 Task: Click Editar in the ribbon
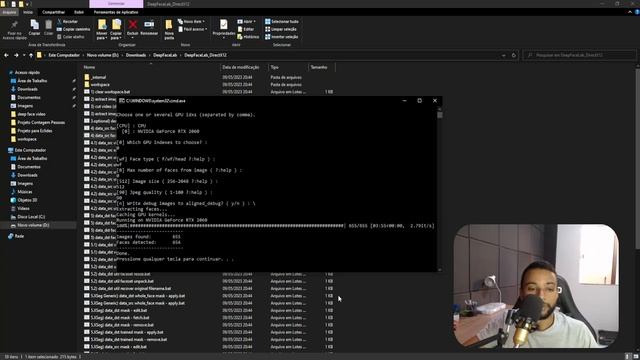point(246,29)
